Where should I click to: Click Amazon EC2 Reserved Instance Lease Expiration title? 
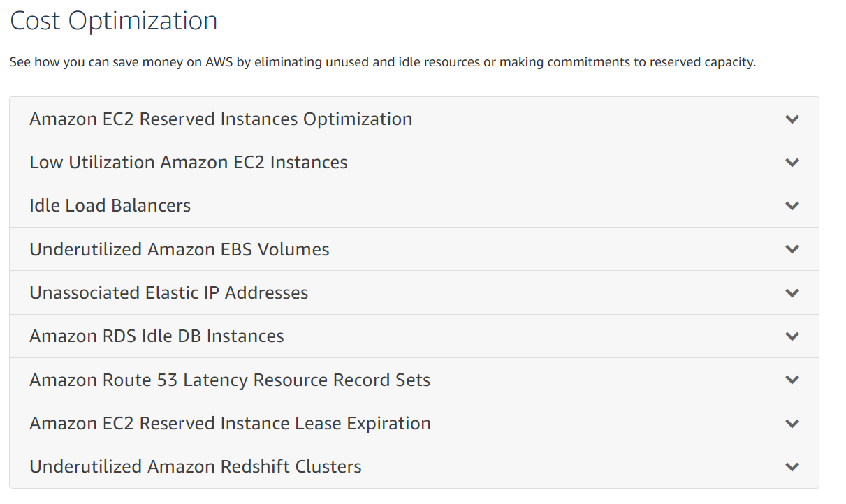[x=230, y=424]
